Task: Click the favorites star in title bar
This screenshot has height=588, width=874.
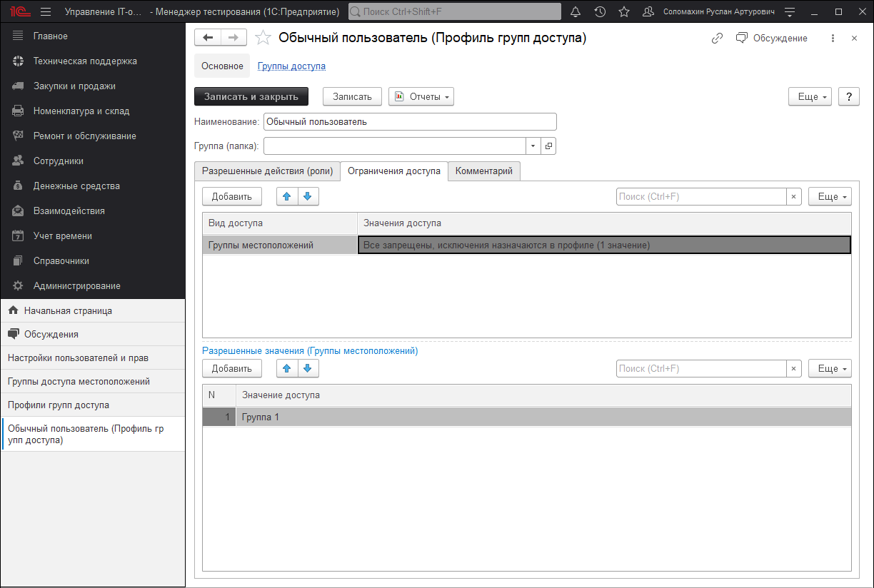Action: point(624,12)
